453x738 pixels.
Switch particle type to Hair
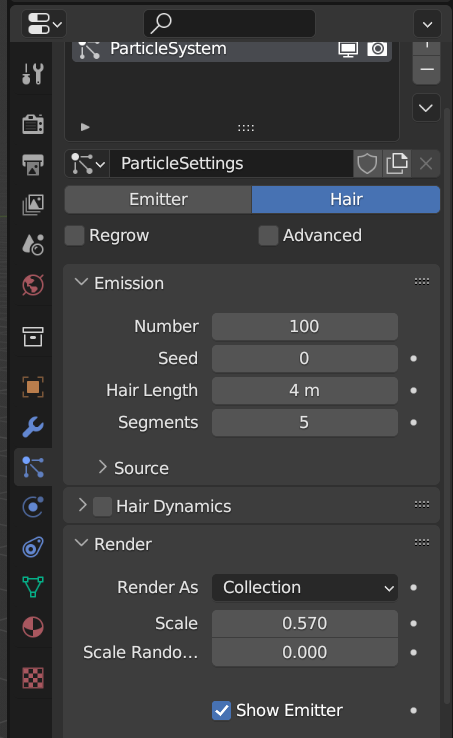coord(346,200)
